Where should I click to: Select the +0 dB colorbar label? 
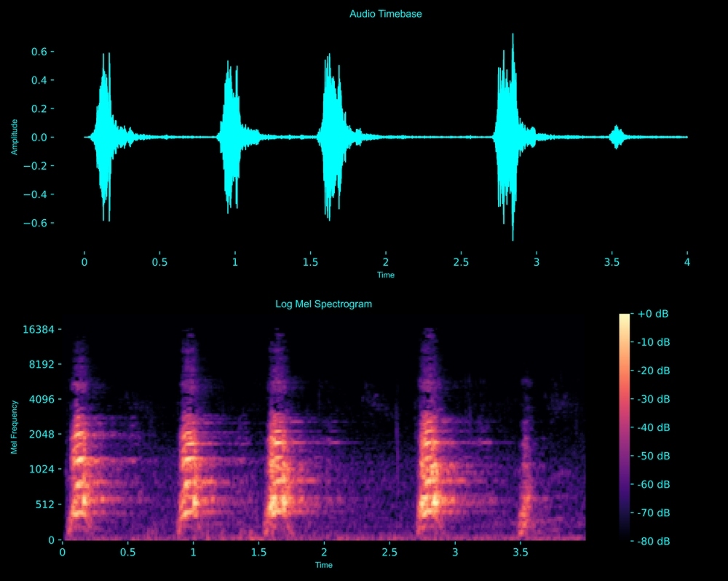(x=652, y=314)
